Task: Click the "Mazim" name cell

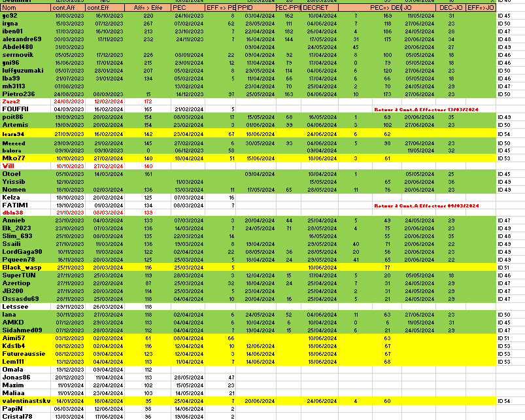Action: pyautogui.click(x=25, y=385)
